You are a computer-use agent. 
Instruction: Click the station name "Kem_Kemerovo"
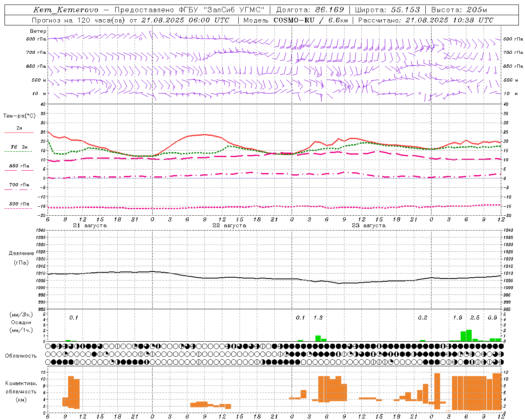click(x=66, y=10)
